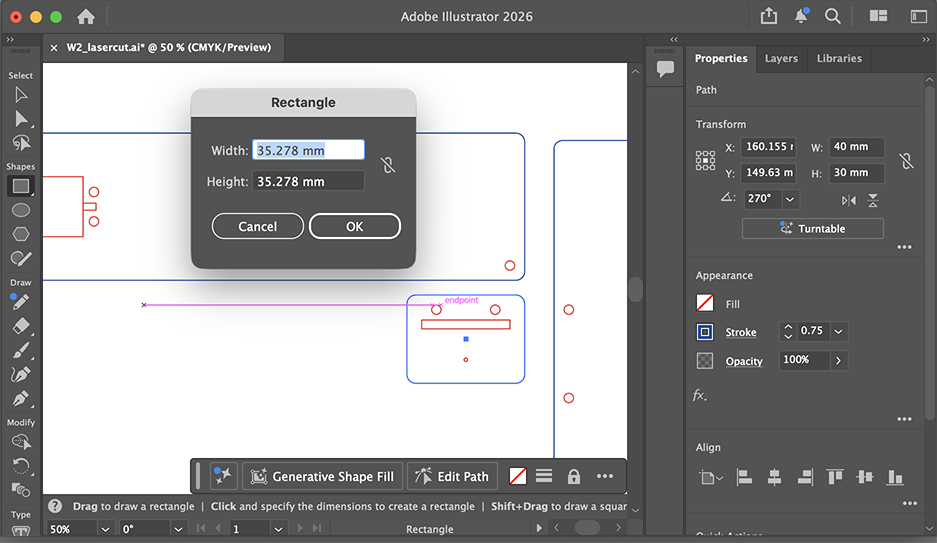Open the rotation angle dropdown
The image size is (937, 543).
[x=790, y=199]
